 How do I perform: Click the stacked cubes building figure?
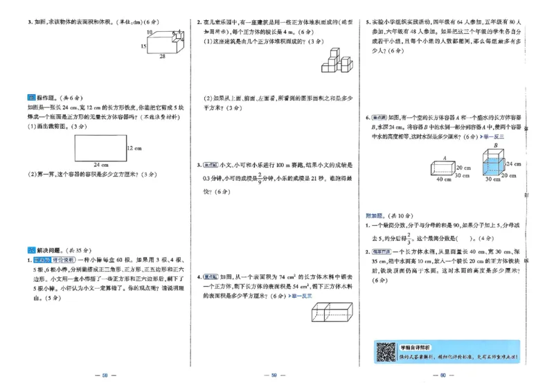(x=337, y=60)
